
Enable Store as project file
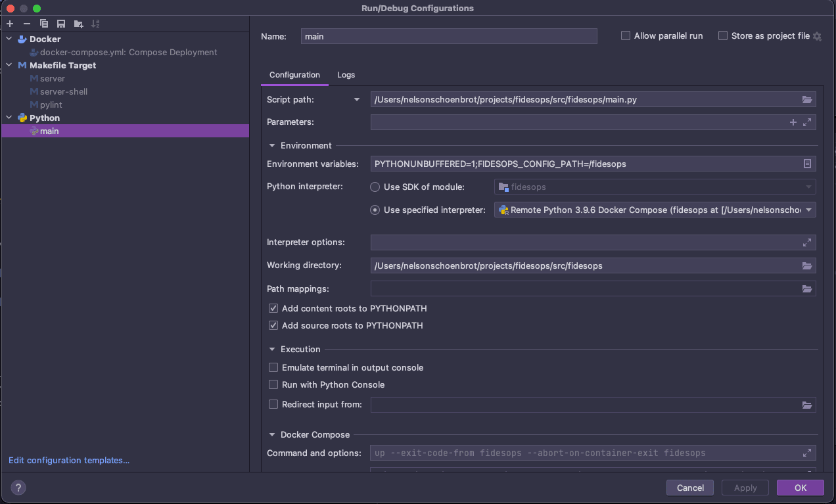723,36
